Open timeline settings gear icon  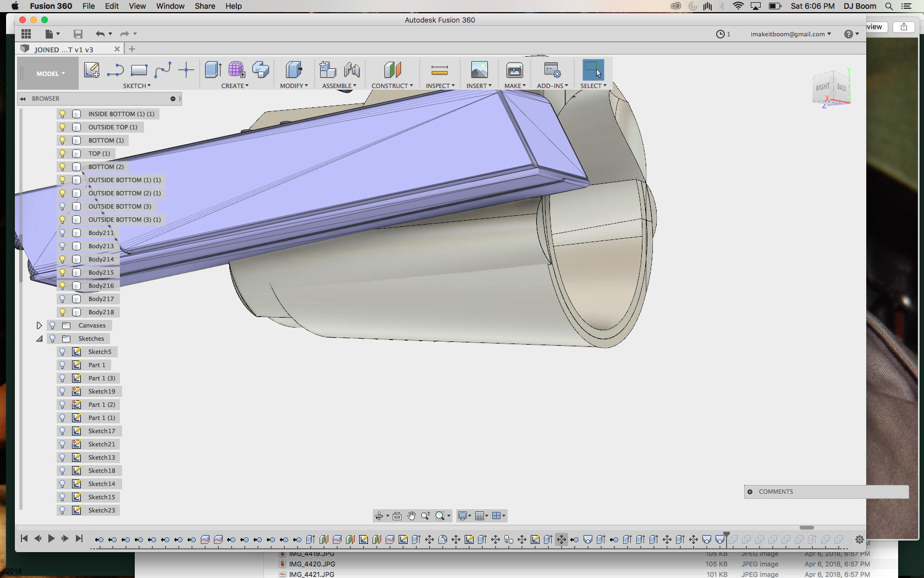click(859, 539)
